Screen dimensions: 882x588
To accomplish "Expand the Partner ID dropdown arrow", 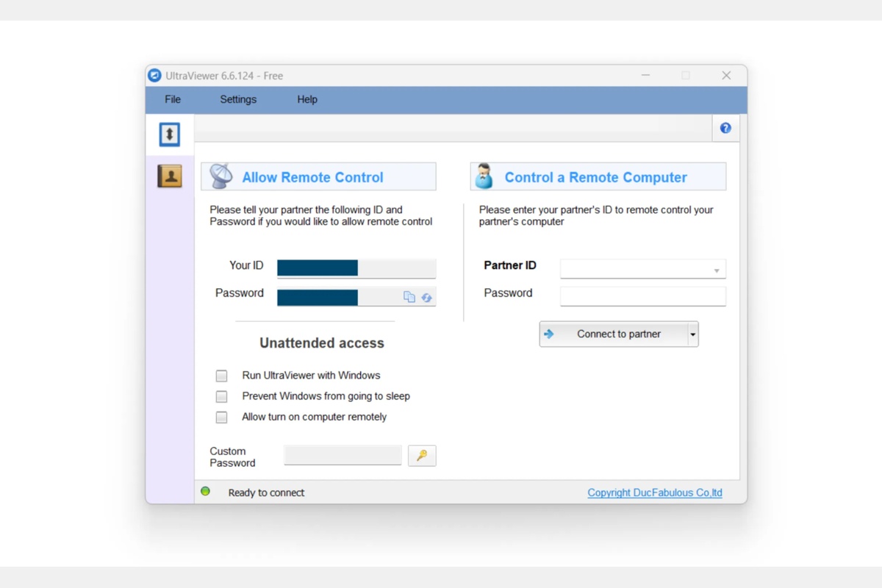I will pos(717,270).
